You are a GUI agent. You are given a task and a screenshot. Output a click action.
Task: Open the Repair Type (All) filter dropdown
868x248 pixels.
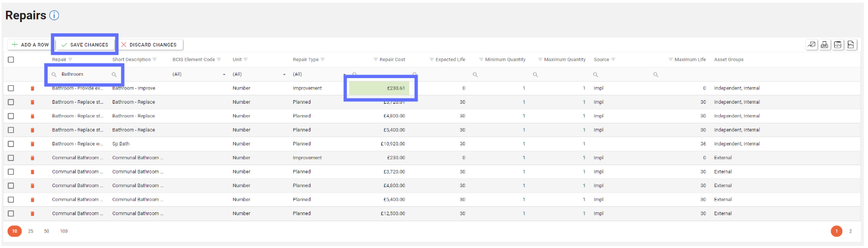(344, 75)
